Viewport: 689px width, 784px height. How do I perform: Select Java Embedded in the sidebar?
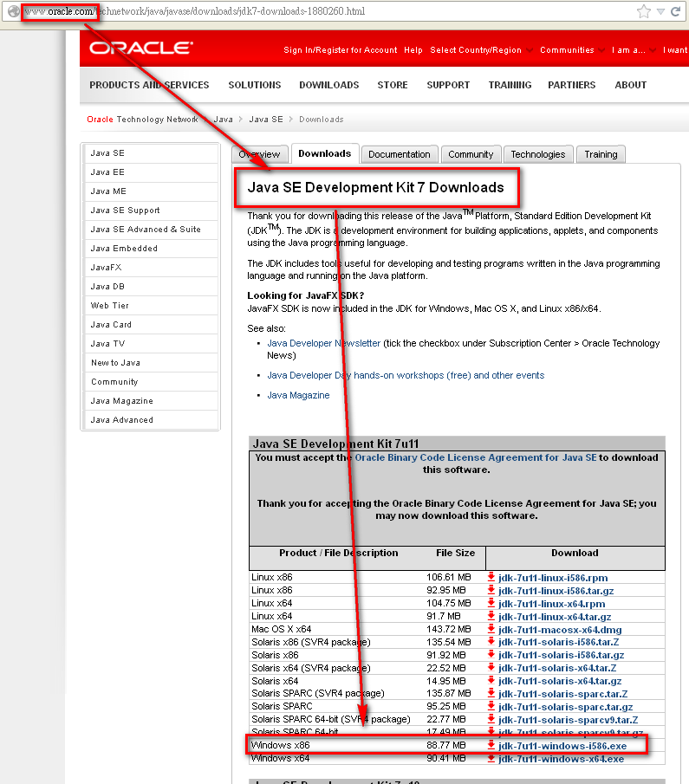[x=151, y=248]
